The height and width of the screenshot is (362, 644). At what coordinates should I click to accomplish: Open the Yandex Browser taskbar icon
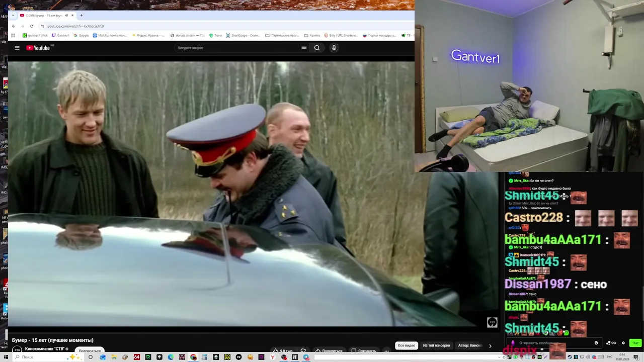click(x=272, y=357)
